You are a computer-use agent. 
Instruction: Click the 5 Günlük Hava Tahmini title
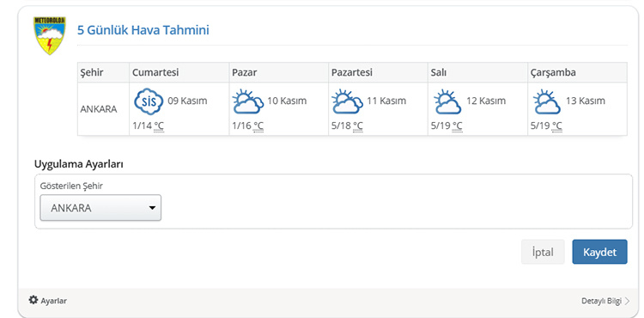pyautogui.click(x=143, y=30)
